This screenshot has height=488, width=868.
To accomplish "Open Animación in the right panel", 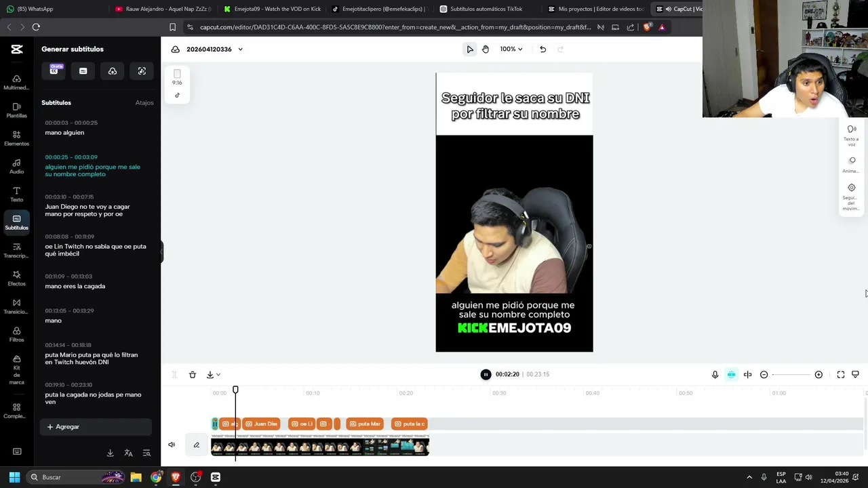I will (x=852, y=165).
